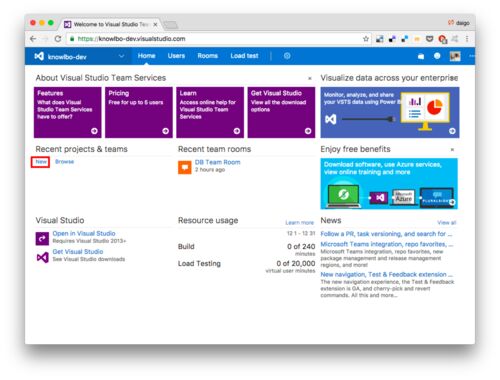Viewport: 500px width, 380px height.
Task: Create a New project link
Action: (x=41, y=162)
